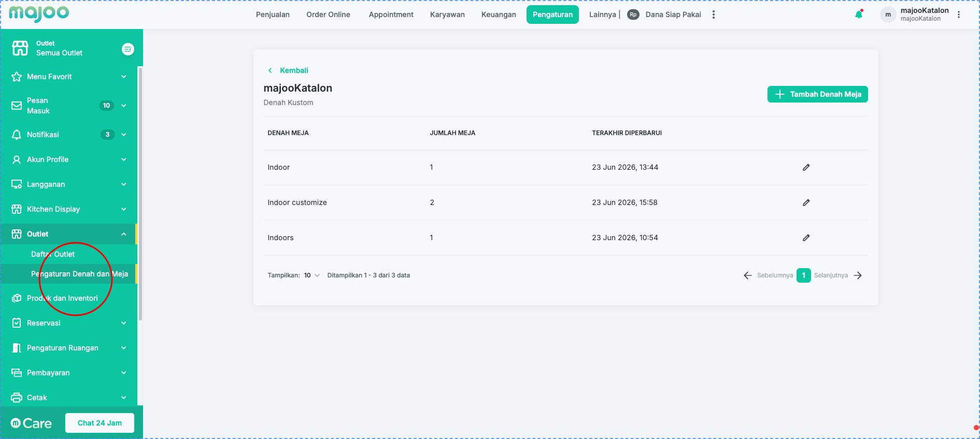The width and height of the screenshot is (980, 439).
Task: Click the Akun Profile person icon
Action: click(x=17, y=159)
